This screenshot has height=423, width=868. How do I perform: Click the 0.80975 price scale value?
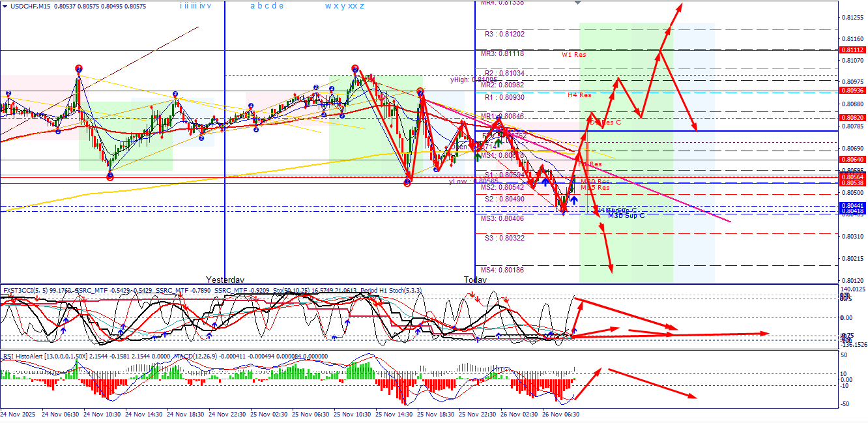pos(853,82)
